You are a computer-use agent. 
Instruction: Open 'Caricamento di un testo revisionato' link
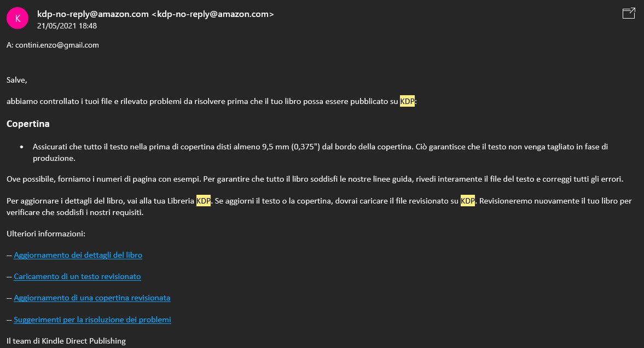click(x=77, y=276)
